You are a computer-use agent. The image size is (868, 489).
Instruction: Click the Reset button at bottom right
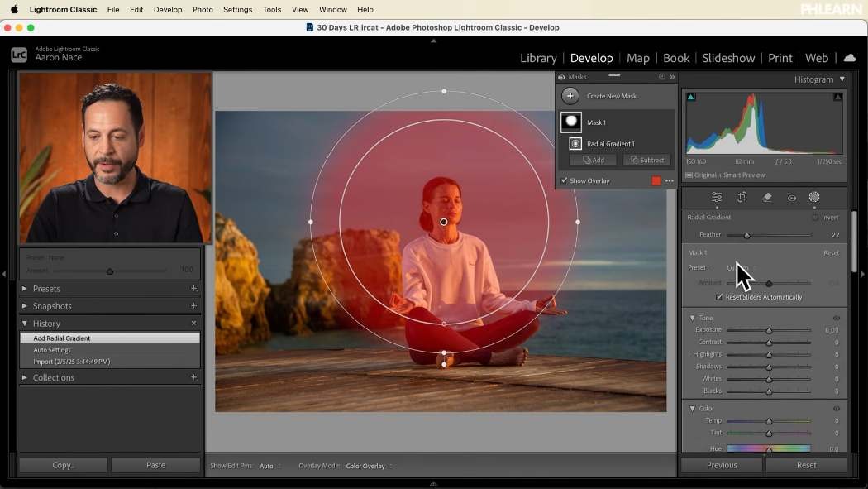click(807, 465)
